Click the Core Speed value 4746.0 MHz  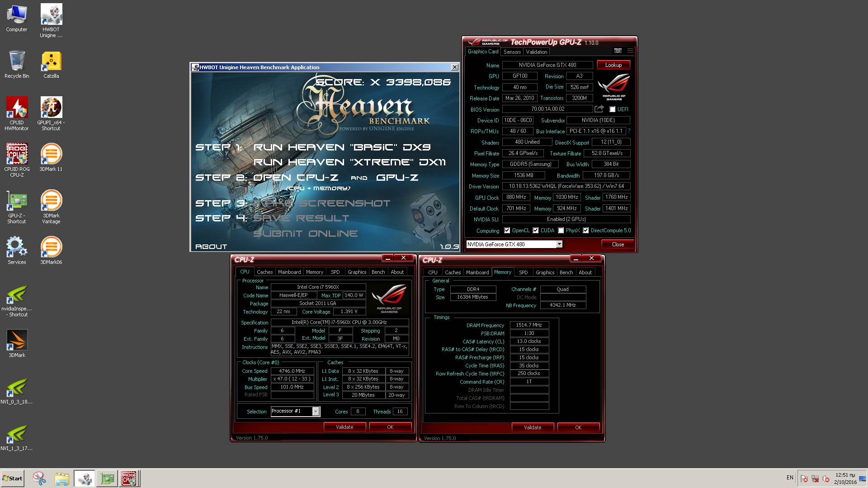292,371
